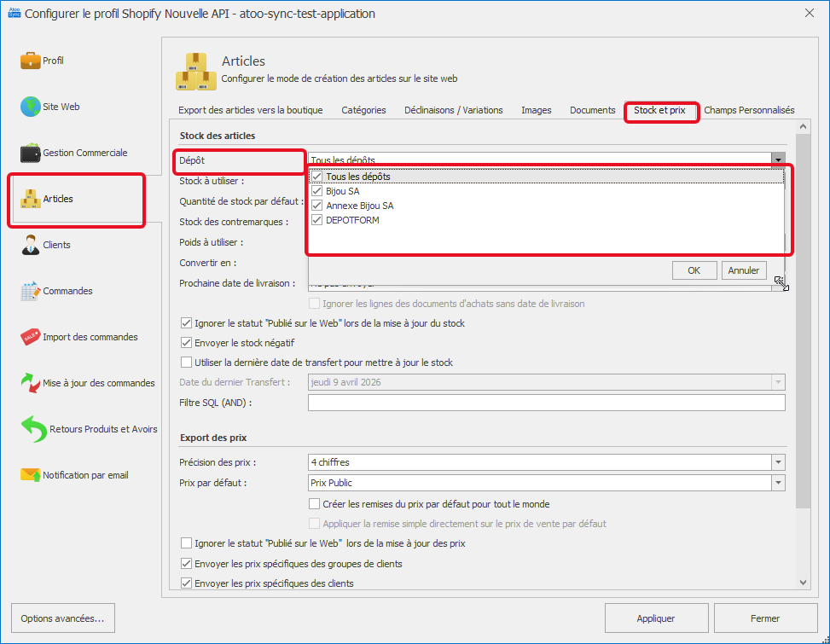
Task: Click the Export des prix heading
Action: [213, 438]
